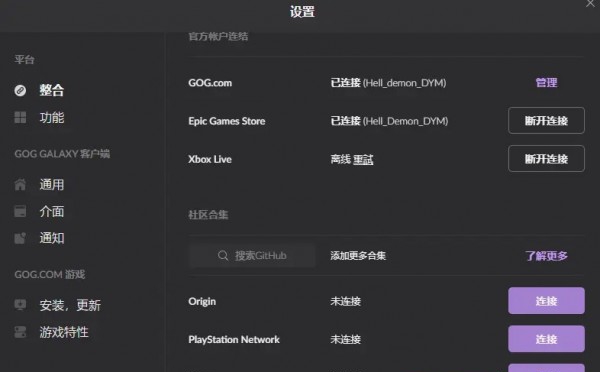
Task: Connect the PlayStation Network integration
Action: [546, 339]
